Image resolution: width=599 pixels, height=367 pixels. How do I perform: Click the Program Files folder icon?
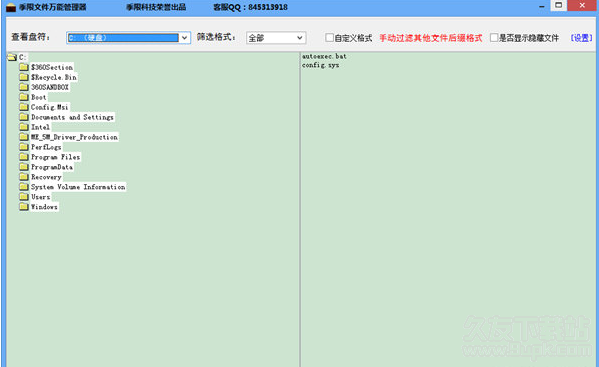coord(24,157)
